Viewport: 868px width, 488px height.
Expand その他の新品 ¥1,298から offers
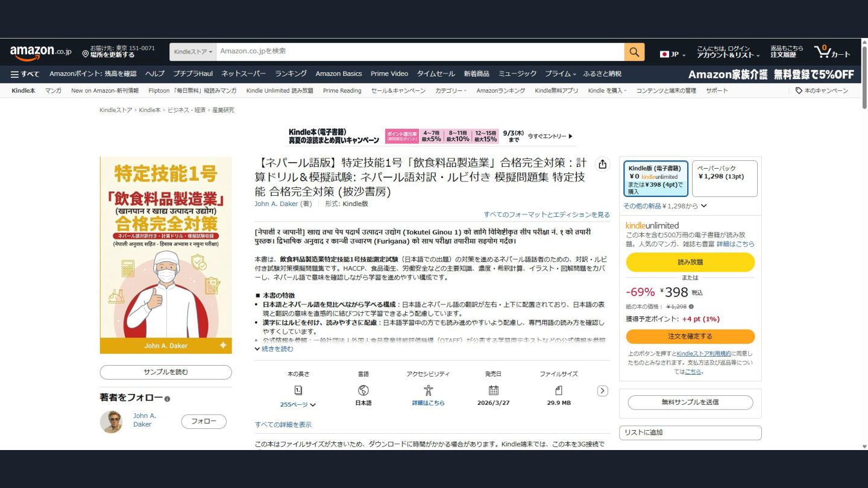pyautogui.click(x=665, y=206)
